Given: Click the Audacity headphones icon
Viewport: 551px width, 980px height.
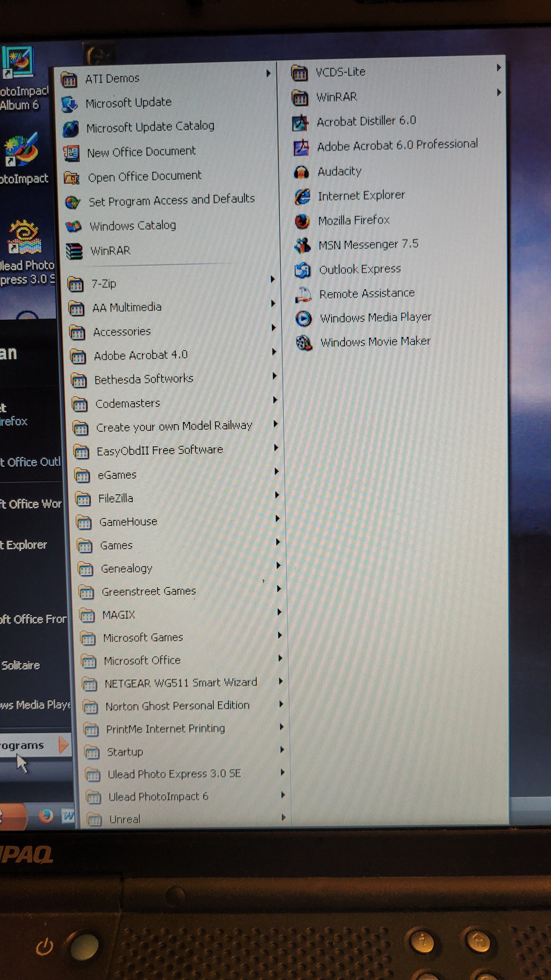Looking at the screenshot, I should coord(301,172).
